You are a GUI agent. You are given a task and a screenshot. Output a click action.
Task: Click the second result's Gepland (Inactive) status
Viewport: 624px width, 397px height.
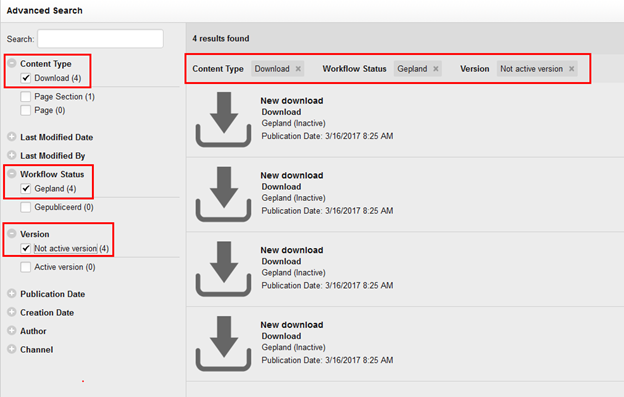(293, 198)
